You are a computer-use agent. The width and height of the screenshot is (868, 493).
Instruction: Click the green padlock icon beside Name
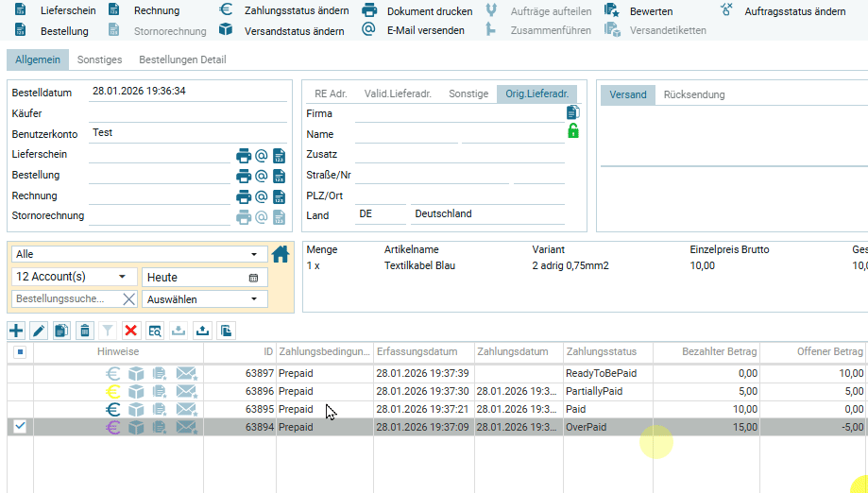572,131
